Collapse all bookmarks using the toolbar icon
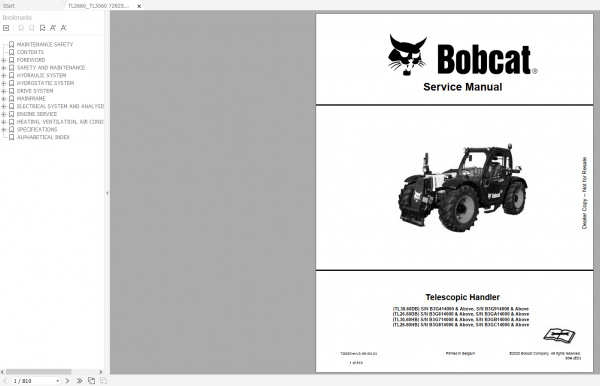Screen dimensions: 600x386 click(x=6, y=28)
